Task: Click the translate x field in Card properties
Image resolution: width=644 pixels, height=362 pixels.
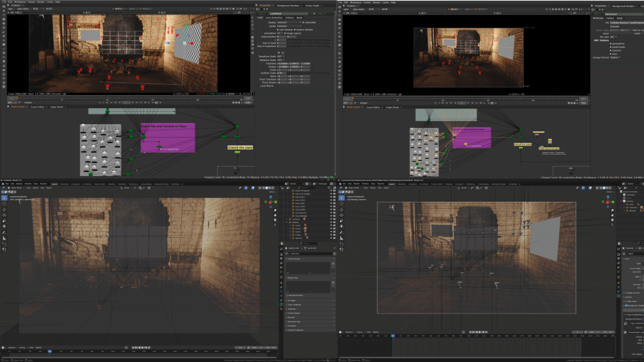Action: (x=284, y=63)
